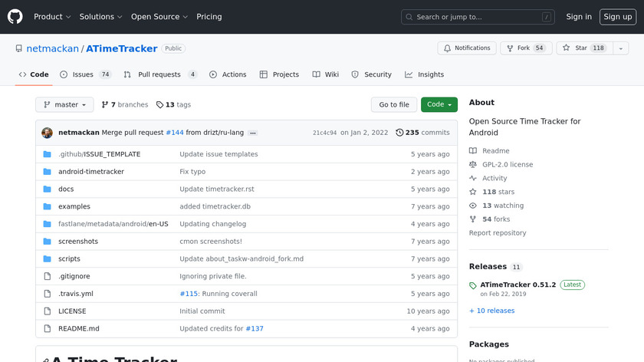Expand the green Code dropdown button
Viewport: 644px width, 362px height.
point(439,105)
